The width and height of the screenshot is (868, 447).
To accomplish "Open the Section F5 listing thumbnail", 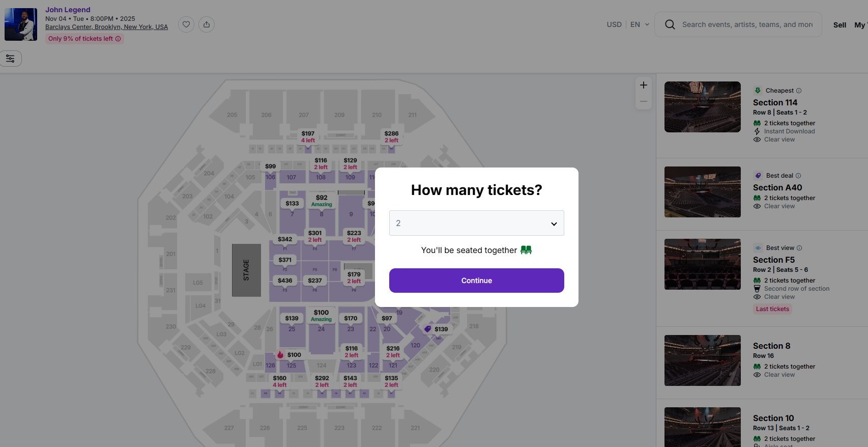I will coord(702,264).
